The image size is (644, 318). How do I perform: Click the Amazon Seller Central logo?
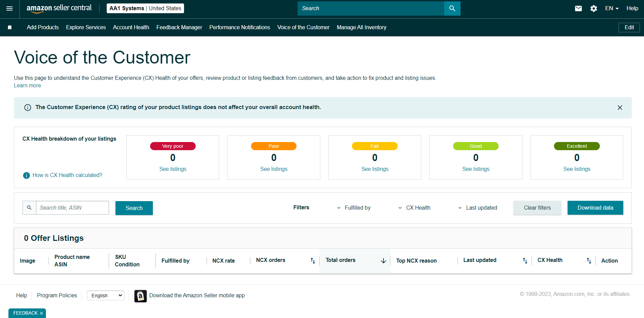coord(59,8)
